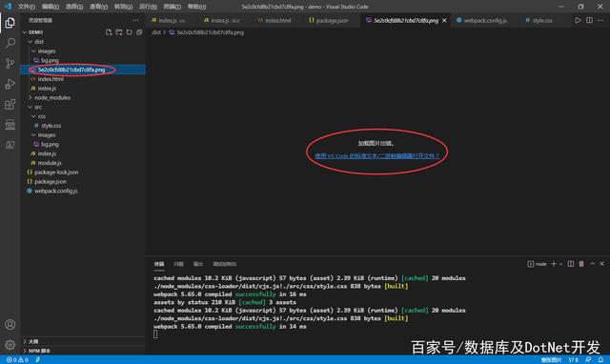Screen dimensions: 610x364
Task: Click the new terminal plus icon
Action: (554, 264)
